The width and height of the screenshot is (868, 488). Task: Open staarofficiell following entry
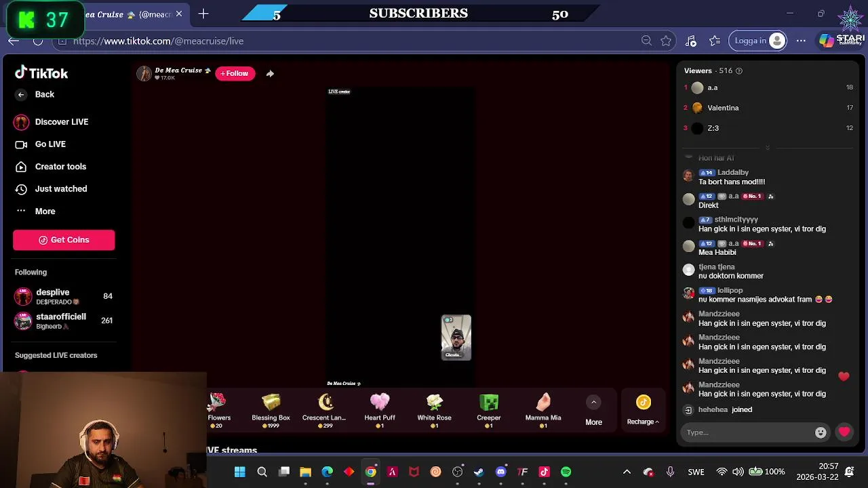click(x=64, y=321)
